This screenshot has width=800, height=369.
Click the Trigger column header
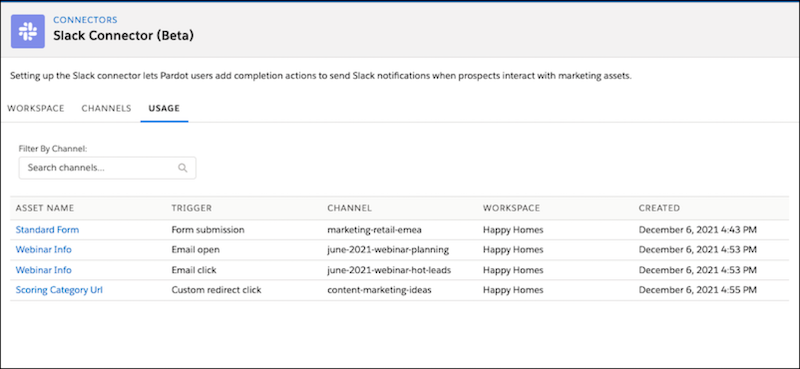[x=192, y=208]
